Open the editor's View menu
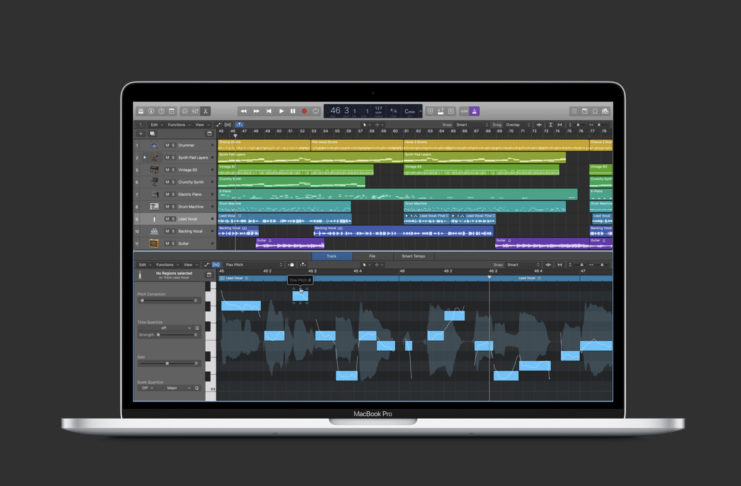The image size is (741, 486). pyautogui.click(x=189, y=265)
